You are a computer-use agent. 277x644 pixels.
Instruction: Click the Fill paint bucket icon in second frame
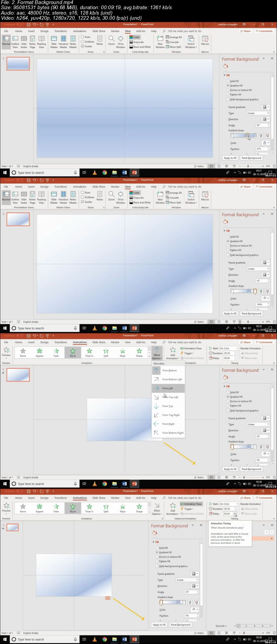pos(226,222)
